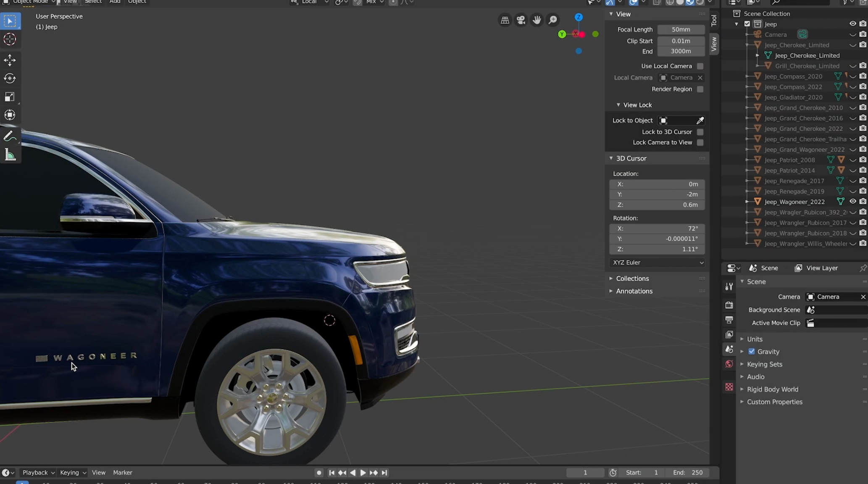868x484 pixels.
Task: Collapse the View Lock subpanel
Action: (x=618, y=105)
